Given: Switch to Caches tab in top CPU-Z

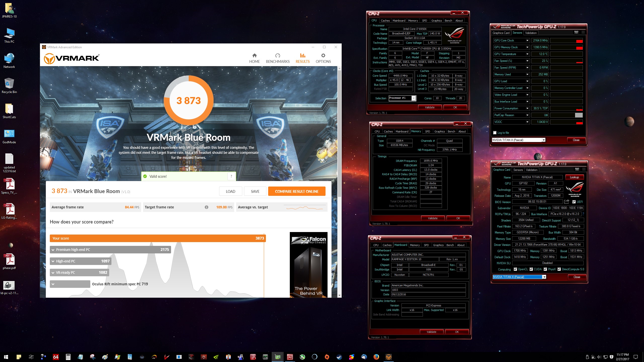Looking at the screenshot, I should (x=385, y=21).
